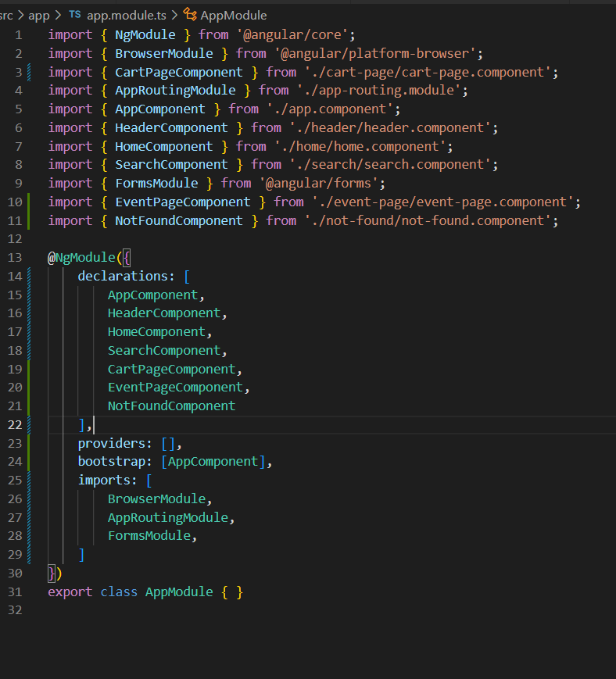Screen dimensions: 616x679
Task: Click './app-routing.module' path string
Action: click(x=378, y=91)
